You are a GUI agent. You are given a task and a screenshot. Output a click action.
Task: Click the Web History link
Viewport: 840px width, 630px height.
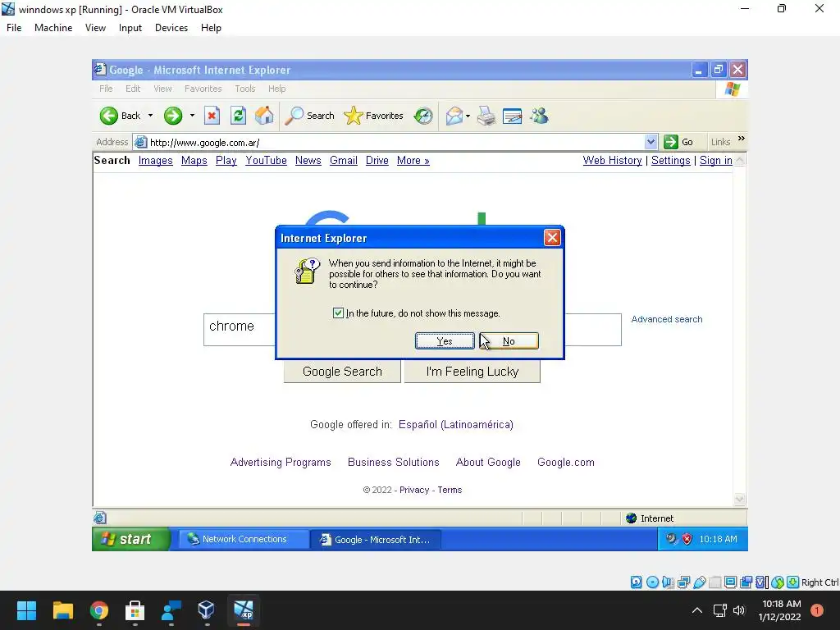(612, 160)
